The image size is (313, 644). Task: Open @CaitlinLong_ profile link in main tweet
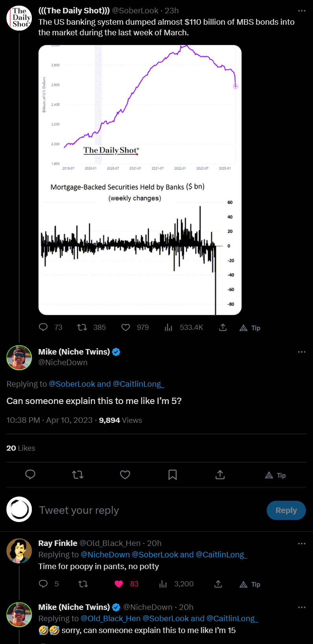139,384
